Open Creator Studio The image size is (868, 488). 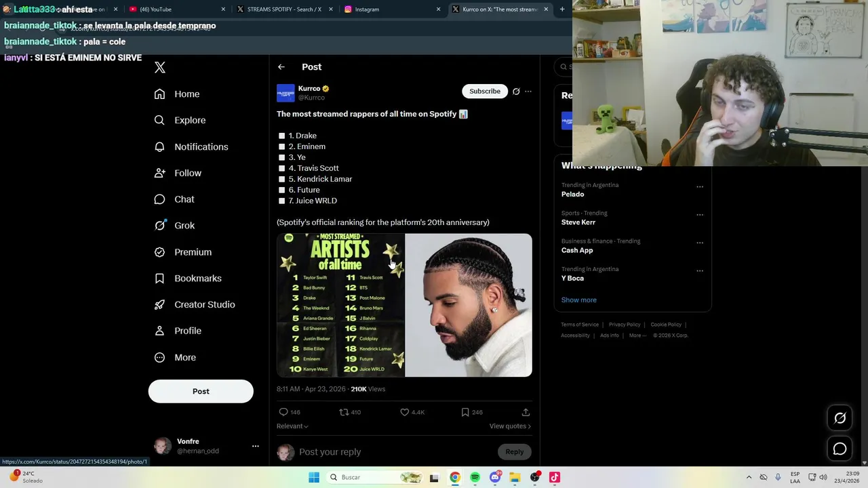point(195,304)
